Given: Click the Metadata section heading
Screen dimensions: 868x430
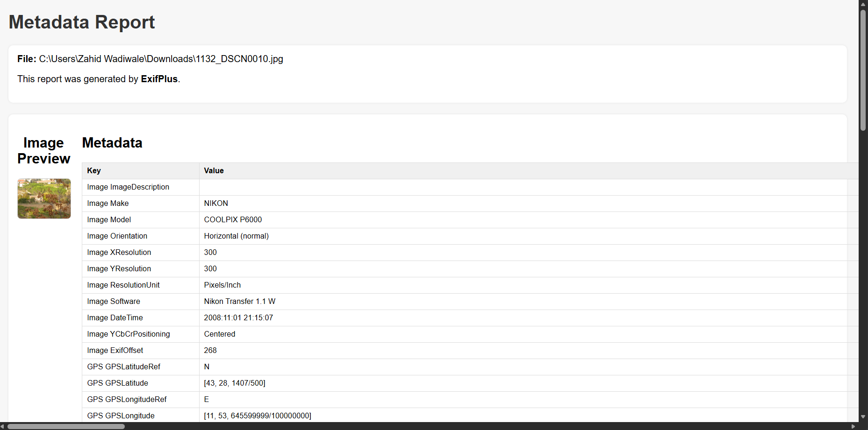Looking at the screenshot, I should (112, 143).
